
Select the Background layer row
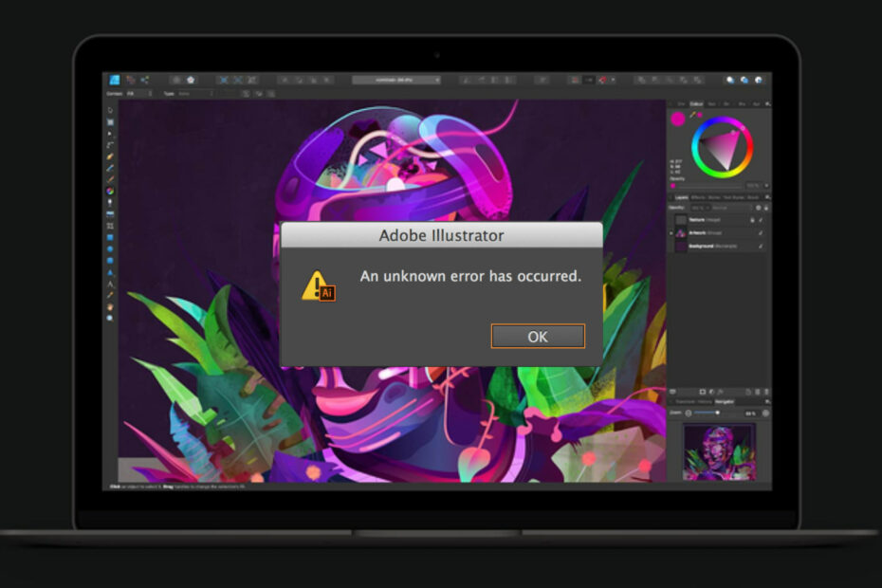pos(720,246)
